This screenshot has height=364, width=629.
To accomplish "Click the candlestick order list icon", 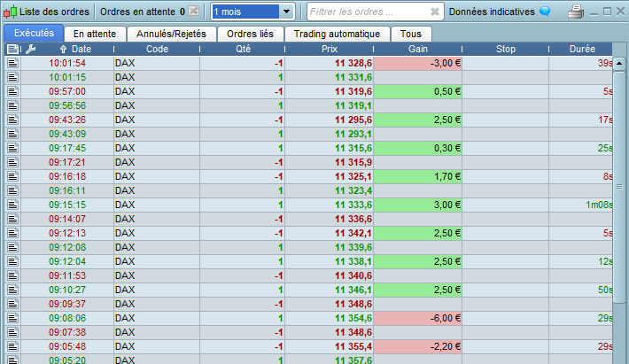I will (10, 12).
